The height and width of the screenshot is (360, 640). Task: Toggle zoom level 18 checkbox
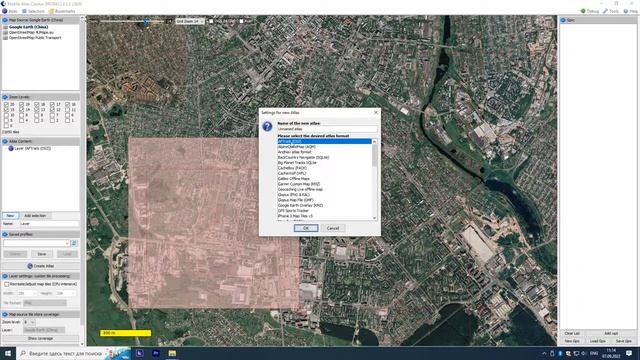(x=36, y=104)
